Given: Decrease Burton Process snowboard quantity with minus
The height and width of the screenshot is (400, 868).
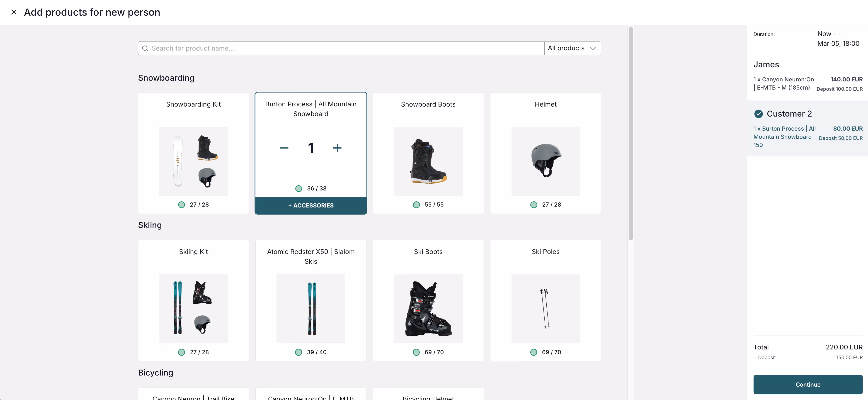Looking at the screenshot, I should tap(284, 148).
